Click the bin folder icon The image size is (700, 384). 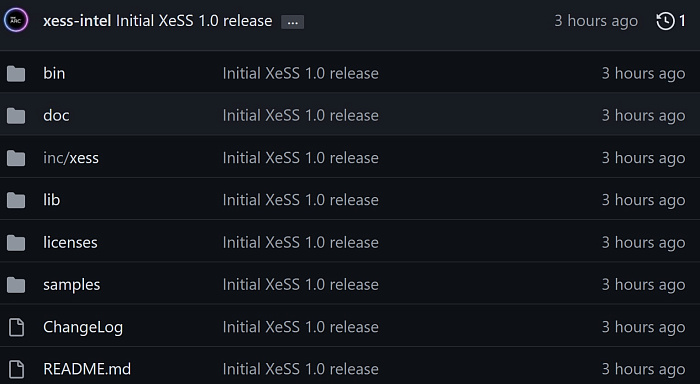16,74
